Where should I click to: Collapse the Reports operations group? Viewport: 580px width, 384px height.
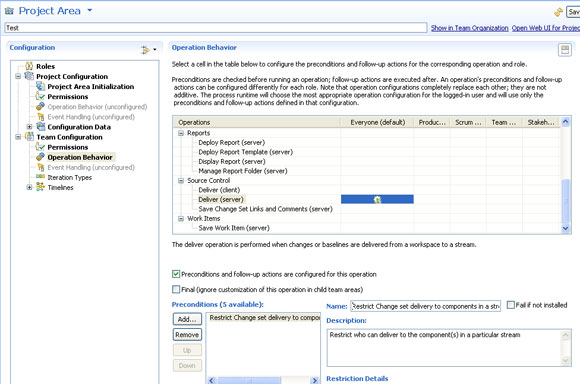pyautogui.click(x=181, y=133)
